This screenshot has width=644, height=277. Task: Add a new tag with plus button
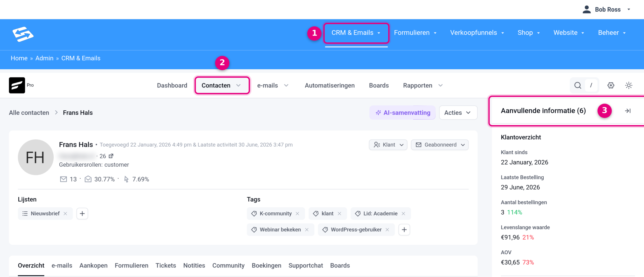pyautogui.click(x=404, y=229)
